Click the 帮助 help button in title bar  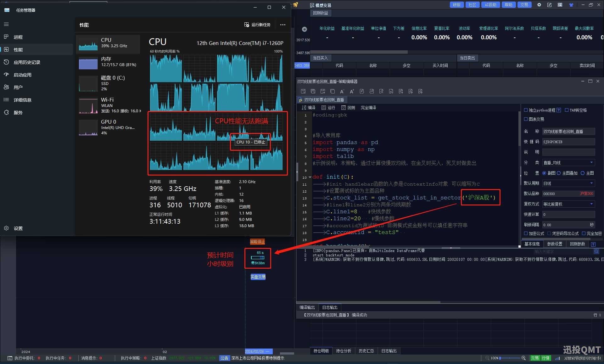509,5
